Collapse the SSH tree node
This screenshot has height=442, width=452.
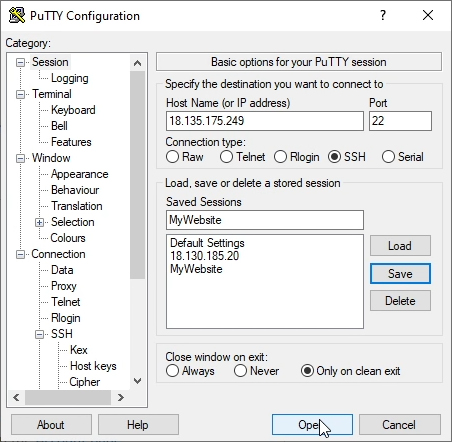click(39, 334)
